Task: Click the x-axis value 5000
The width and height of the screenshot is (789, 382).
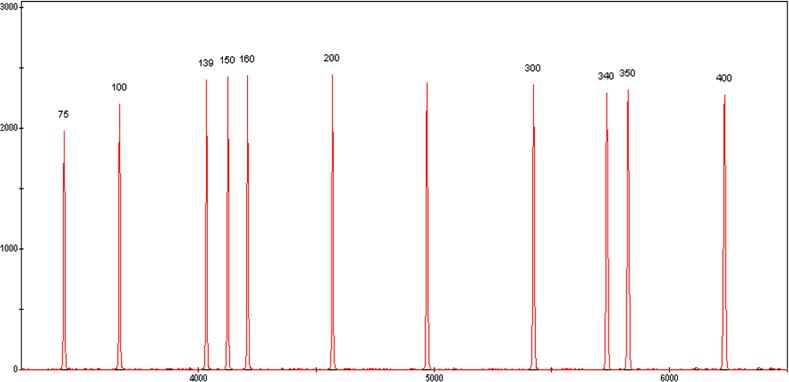Action: point(433,377)
